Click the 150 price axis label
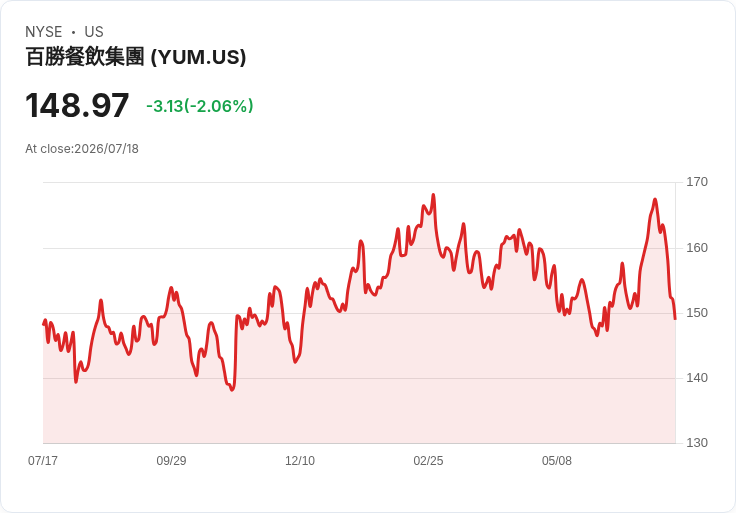 pyautogui.click(x=697, y=313)
